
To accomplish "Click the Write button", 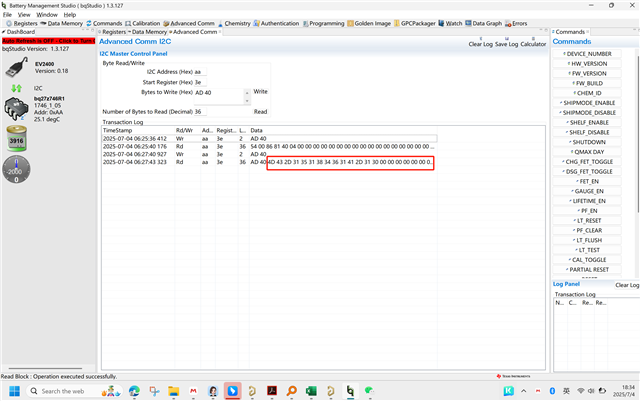I will click(x=260, y=91).
